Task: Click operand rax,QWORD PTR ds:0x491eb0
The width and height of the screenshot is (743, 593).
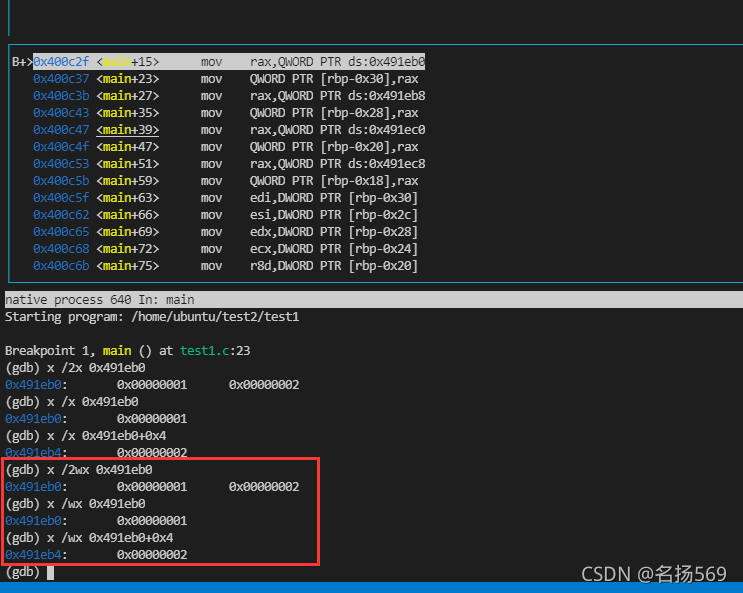Action: click(337, 62)
